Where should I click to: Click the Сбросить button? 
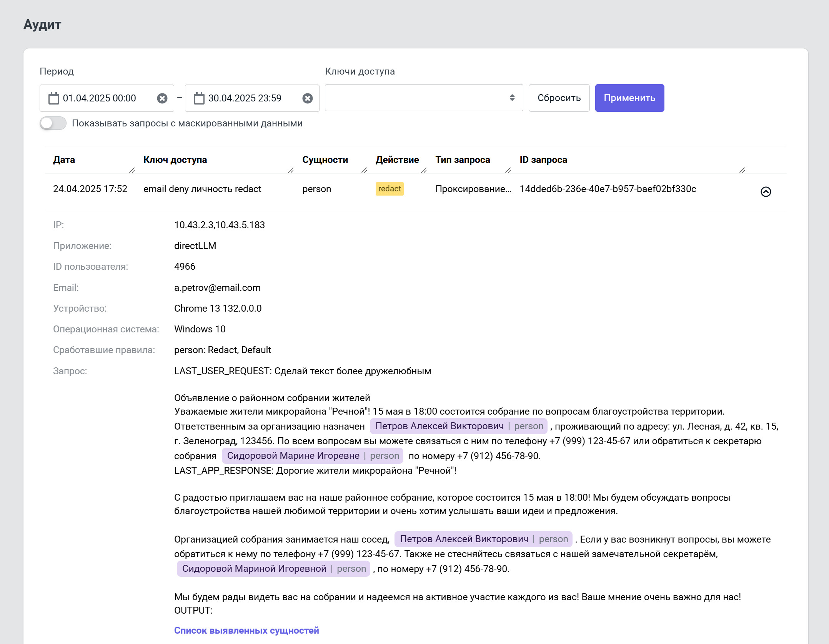(559, 98)
